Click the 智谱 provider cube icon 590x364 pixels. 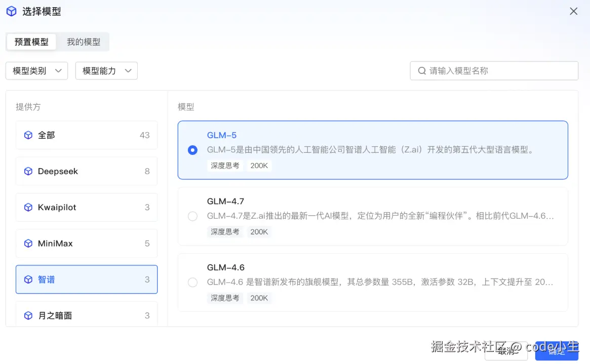(28, 279)
